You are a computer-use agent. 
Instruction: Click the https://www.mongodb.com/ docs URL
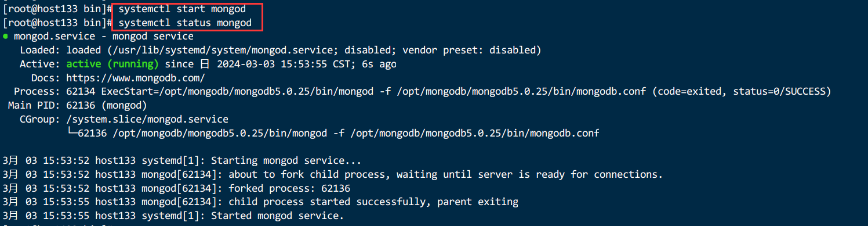pos(136,78)
